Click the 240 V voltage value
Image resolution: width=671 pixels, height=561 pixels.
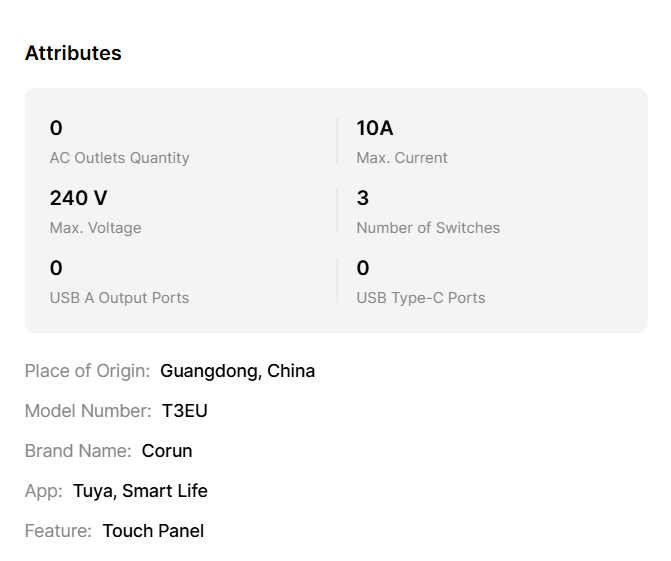click(x=78, y=198)
